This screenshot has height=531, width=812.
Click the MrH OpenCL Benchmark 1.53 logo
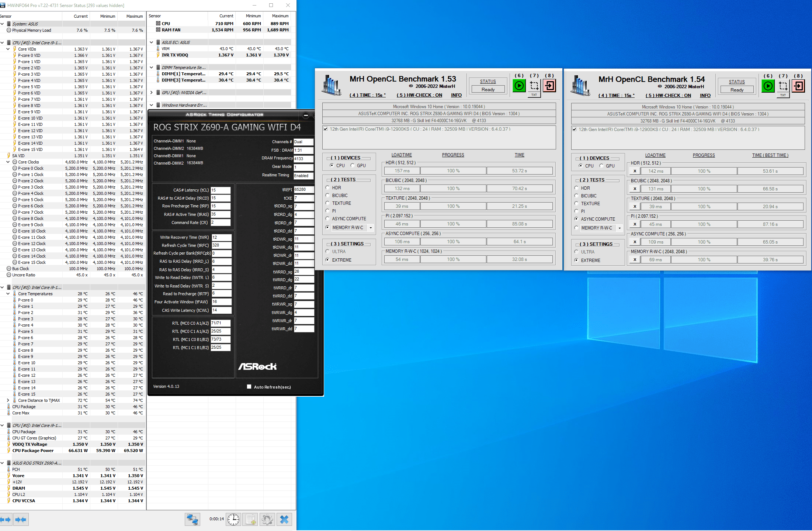click(332, 86)
